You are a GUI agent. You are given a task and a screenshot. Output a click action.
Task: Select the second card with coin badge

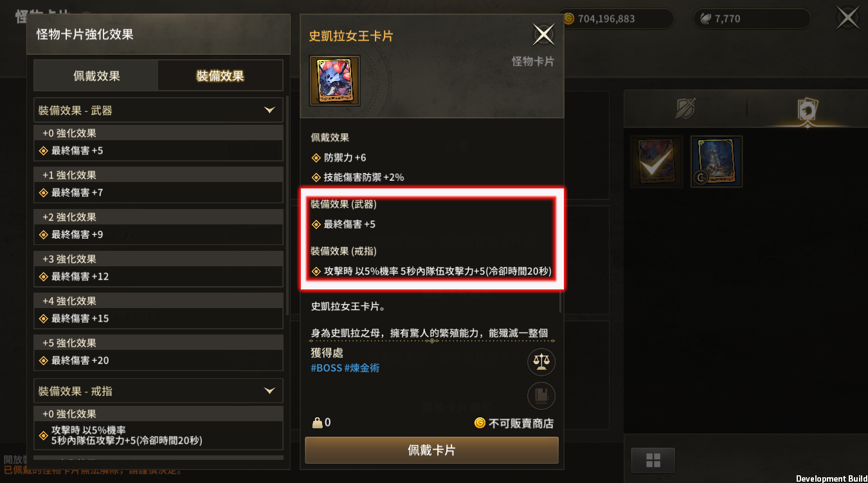click(716, 161)
